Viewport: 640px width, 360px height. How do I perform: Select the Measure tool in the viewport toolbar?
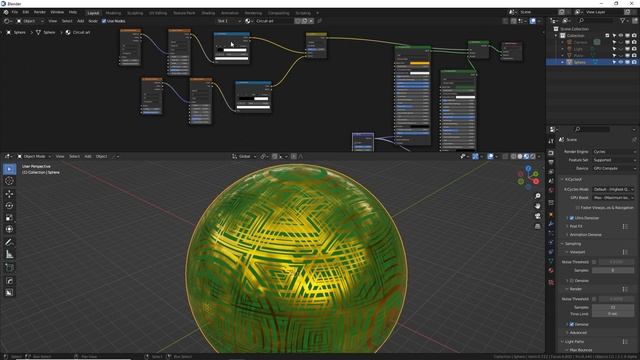point(9,255)
